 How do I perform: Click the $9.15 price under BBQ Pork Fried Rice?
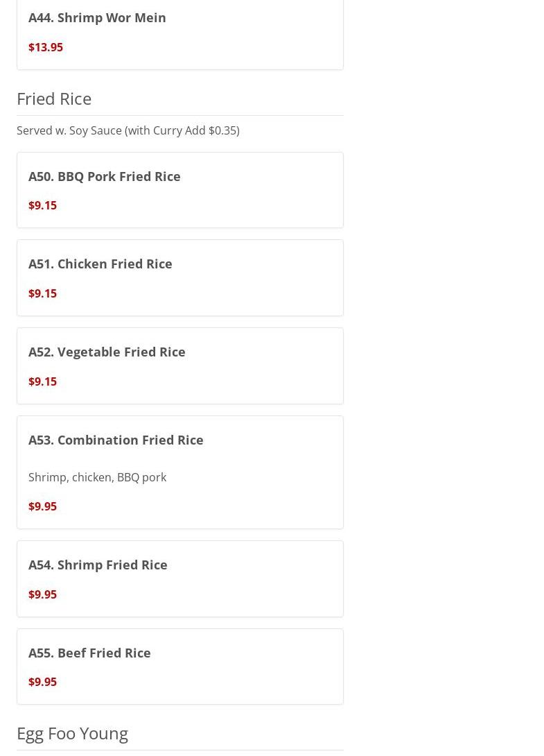coord(42,205)
